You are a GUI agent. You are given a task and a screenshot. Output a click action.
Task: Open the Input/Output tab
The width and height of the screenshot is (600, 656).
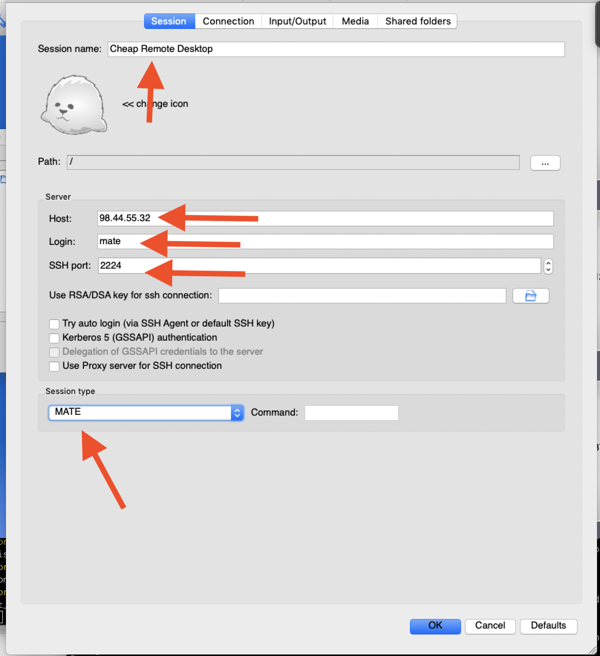click(x=297, y=21)
